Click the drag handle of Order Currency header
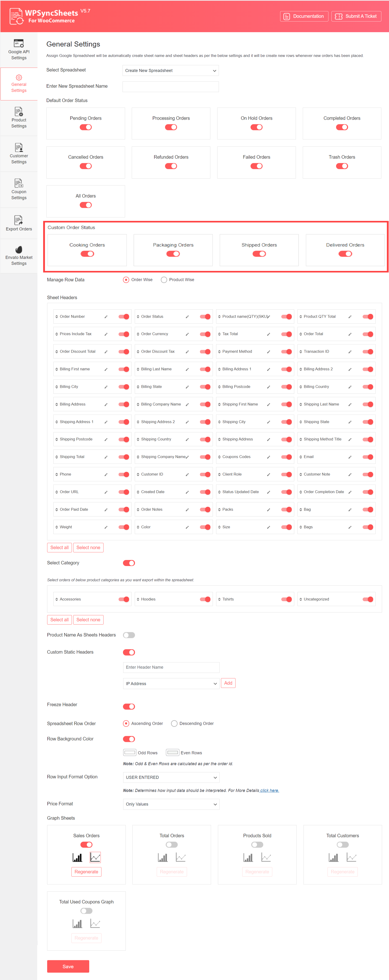This screenshot has width=389, height=980. coord(138,334)
